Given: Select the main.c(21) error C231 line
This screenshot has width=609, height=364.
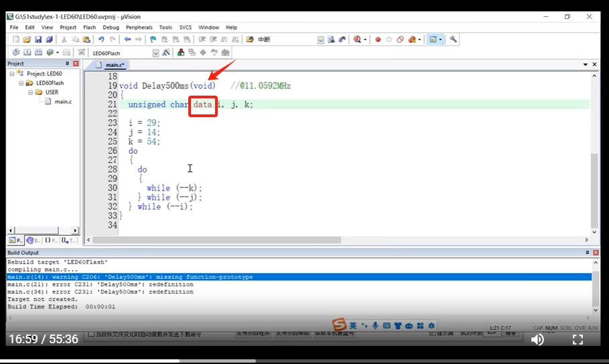Looking at the screenshot, I should tap(100, 284).
